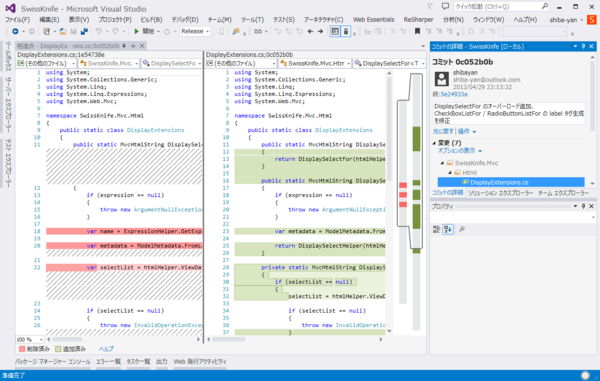Click the bookmark toolbar icon
Viewport: 600px width, 381px height.
(x=417, y=31)
